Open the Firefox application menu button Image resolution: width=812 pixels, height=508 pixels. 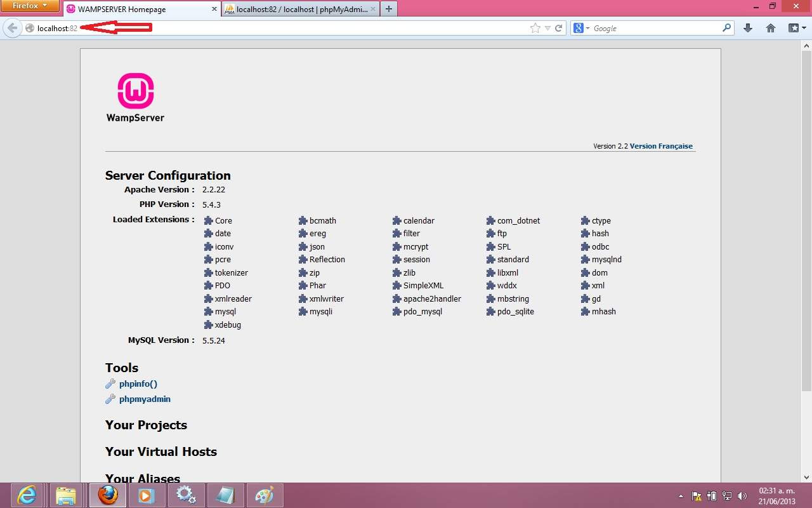(29, 6)
